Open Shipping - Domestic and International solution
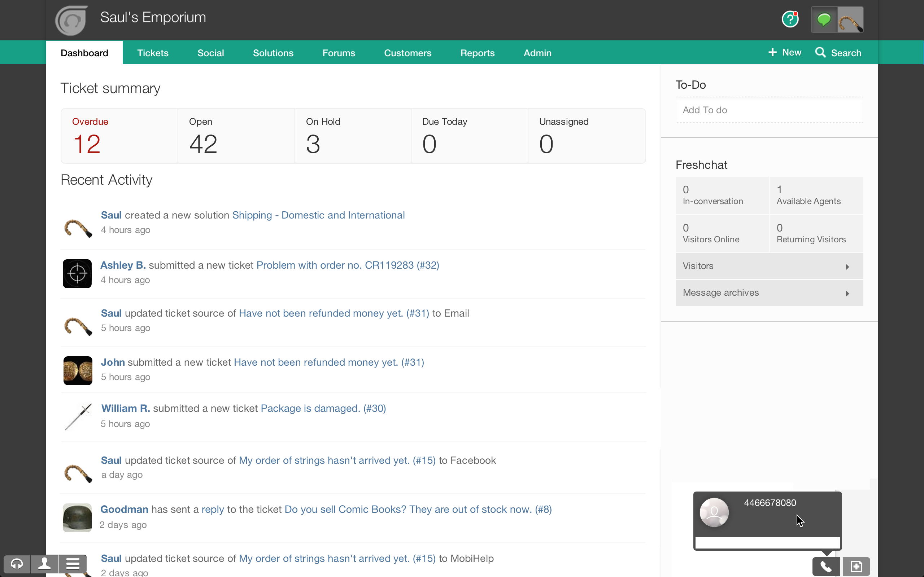Screen dimensions: 924x577 (318, 215)
